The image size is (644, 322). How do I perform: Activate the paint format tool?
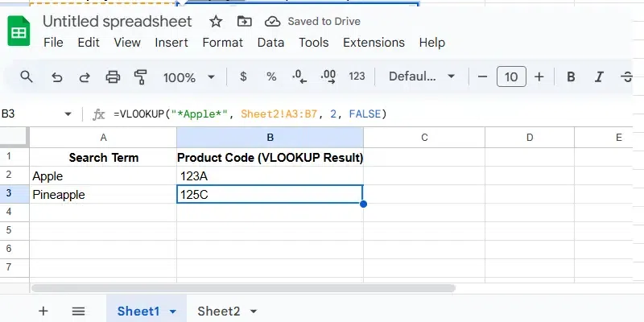[141, 77]
